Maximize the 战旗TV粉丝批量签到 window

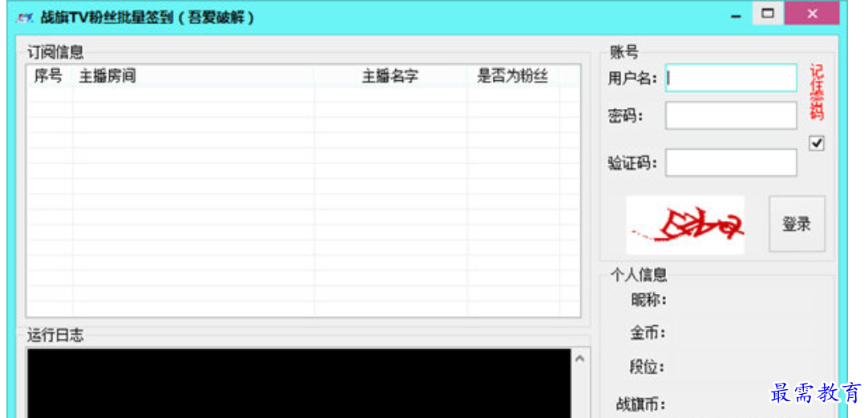click(x=768, y=14)
